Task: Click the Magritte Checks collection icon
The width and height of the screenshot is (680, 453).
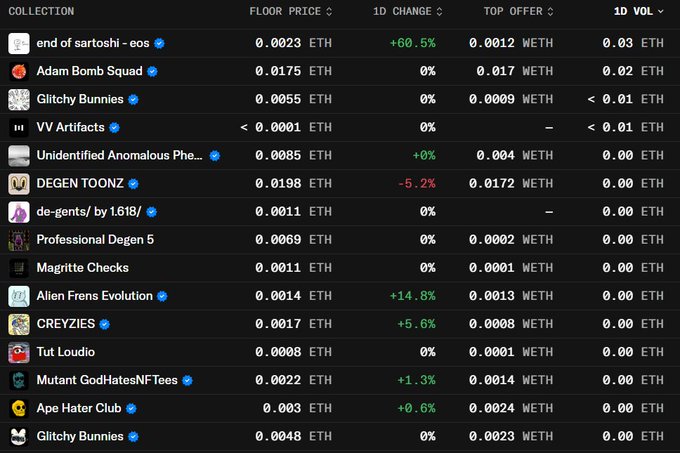Action: [19, 268]
